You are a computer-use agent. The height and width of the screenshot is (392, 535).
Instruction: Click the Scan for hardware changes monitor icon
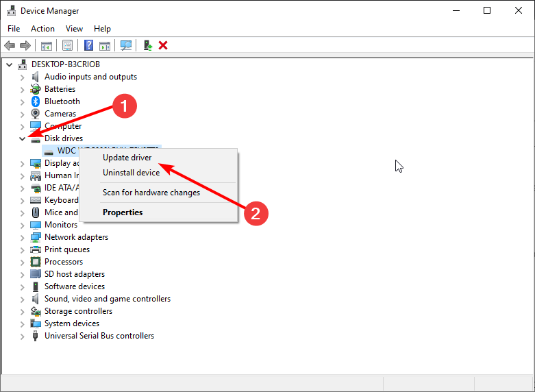click(x=126, y=45)
